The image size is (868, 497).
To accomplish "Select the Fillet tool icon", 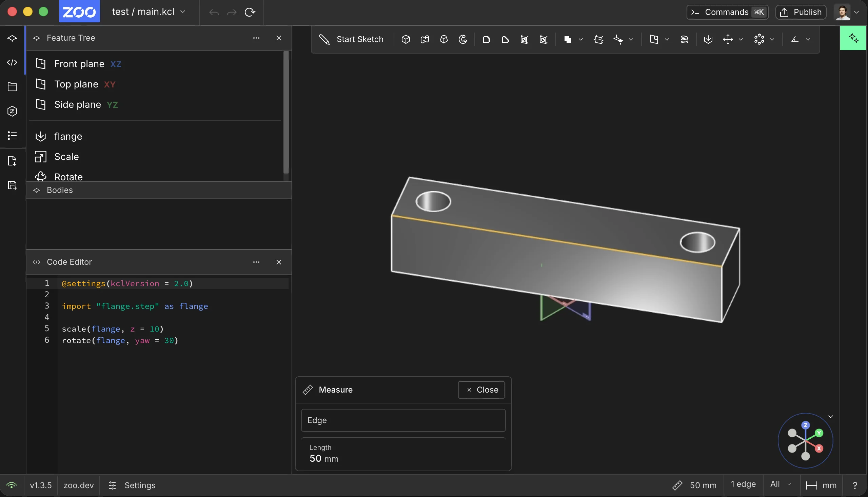I will pyautogui.click(x=487, y=39).
